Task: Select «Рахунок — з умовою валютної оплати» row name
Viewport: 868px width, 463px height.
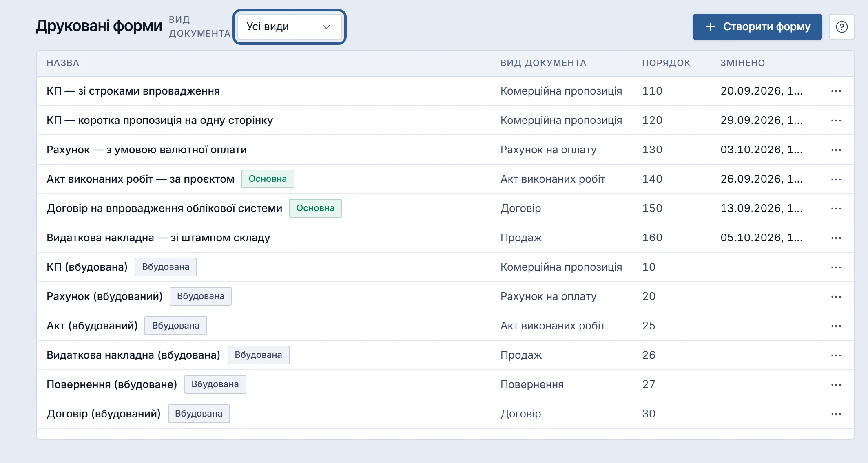Action: (146, 150)
